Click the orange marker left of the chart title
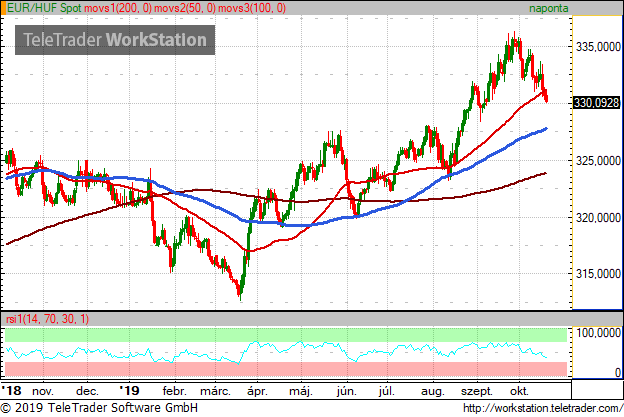The width and height of the screenshot is (624, 417). (x=3, y=8)
